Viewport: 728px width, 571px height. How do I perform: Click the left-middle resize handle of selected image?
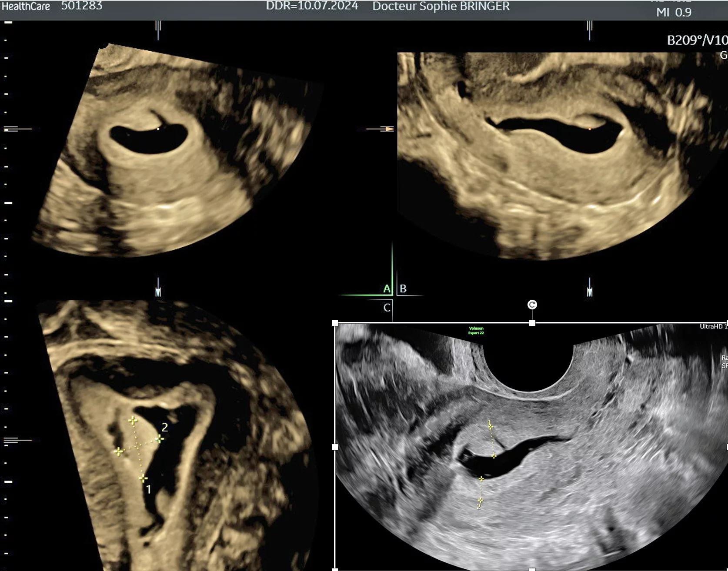click(335, 447)
